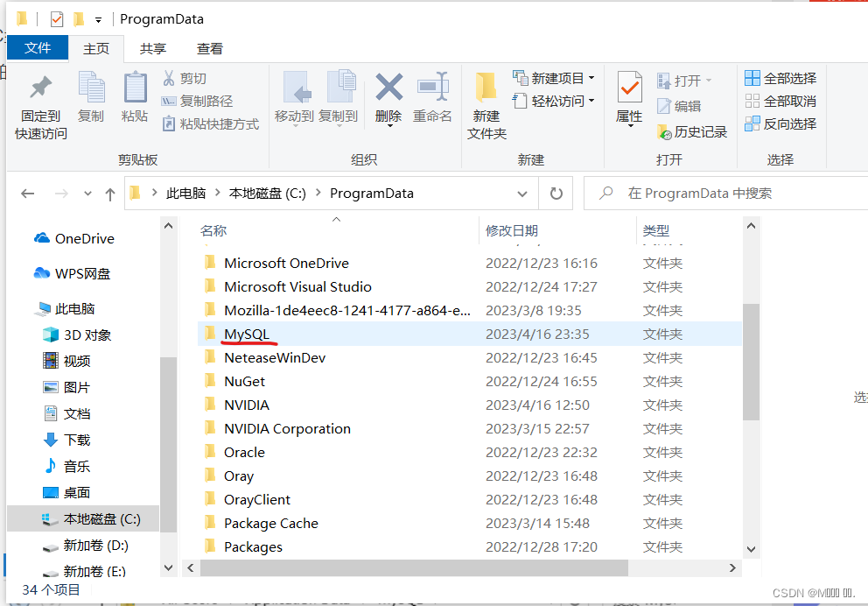Click New folder (新建文件夹) icon

pos(486,88)
